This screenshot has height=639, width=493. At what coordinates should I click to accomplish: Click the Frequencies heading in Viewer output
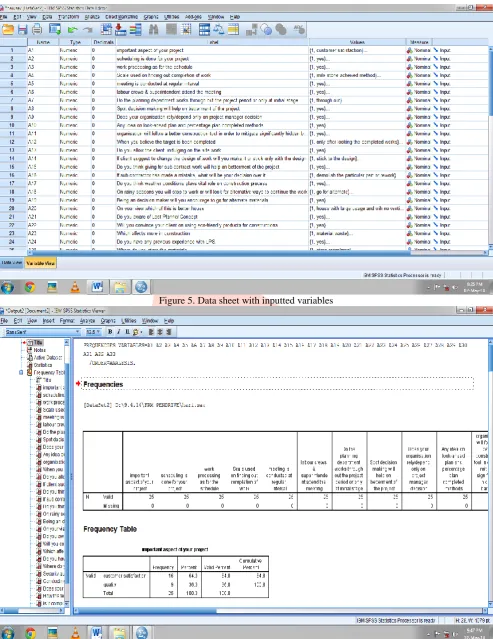[x=103, y=384]
